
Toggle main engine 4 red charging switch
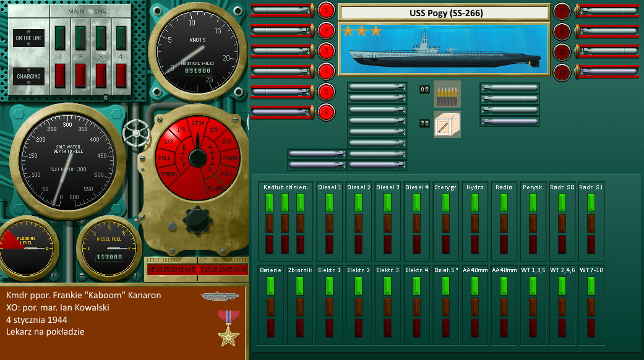coord(121,75)
